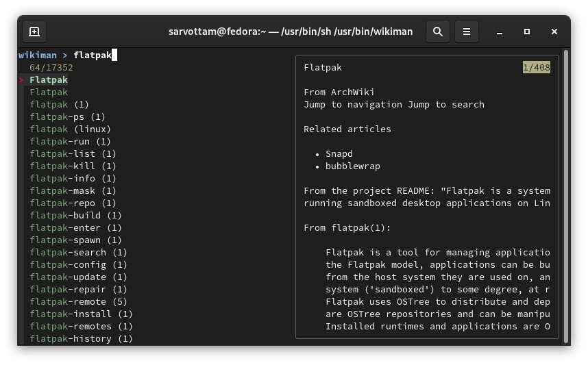Select the 'flatpak-ps (1)' result
588x365 pixels.
pyautogui.click(x=67, y=117)
